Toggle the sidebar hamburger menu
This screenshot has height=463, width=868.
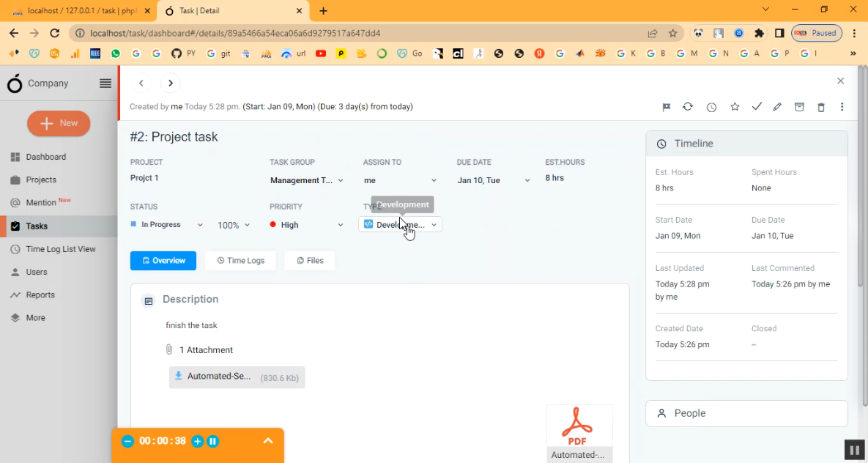[x=105, y=84]
